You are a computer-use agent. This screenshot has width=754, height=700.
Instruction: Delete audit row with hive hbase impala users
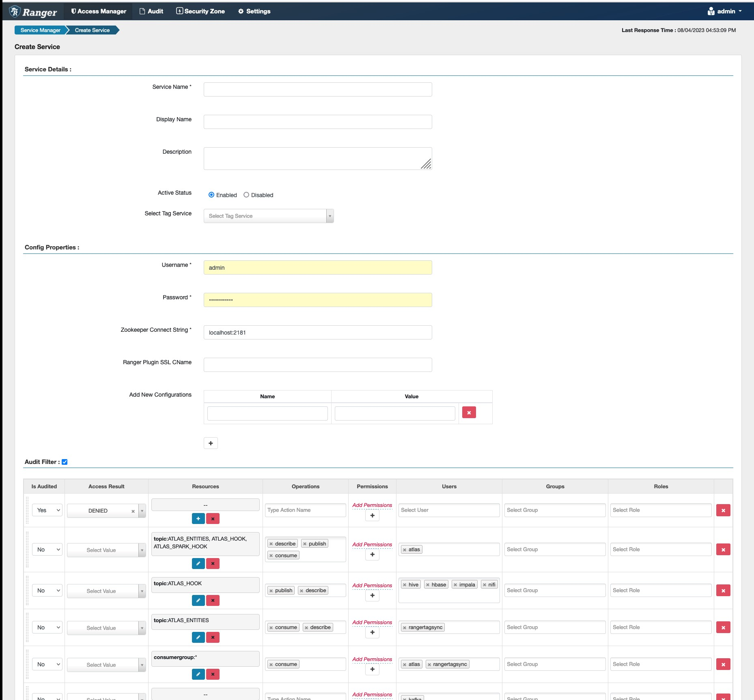[723, 590]
